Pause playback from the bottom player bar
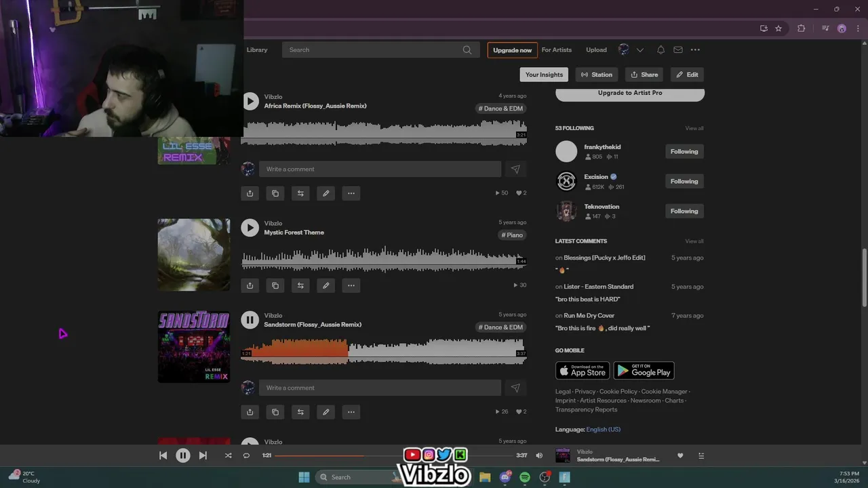Viewport: 868px width, 488px height. point(183,455)
